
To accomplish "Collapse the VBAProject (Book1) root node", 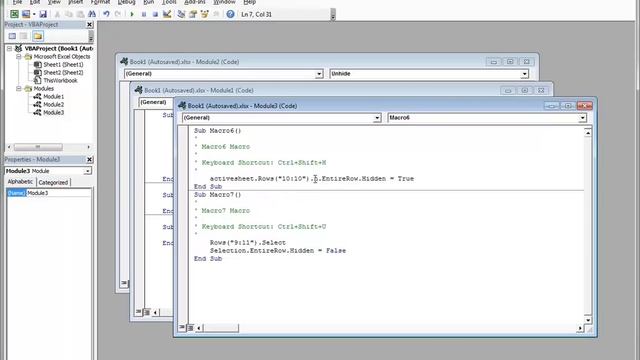I will coord(9,48).
